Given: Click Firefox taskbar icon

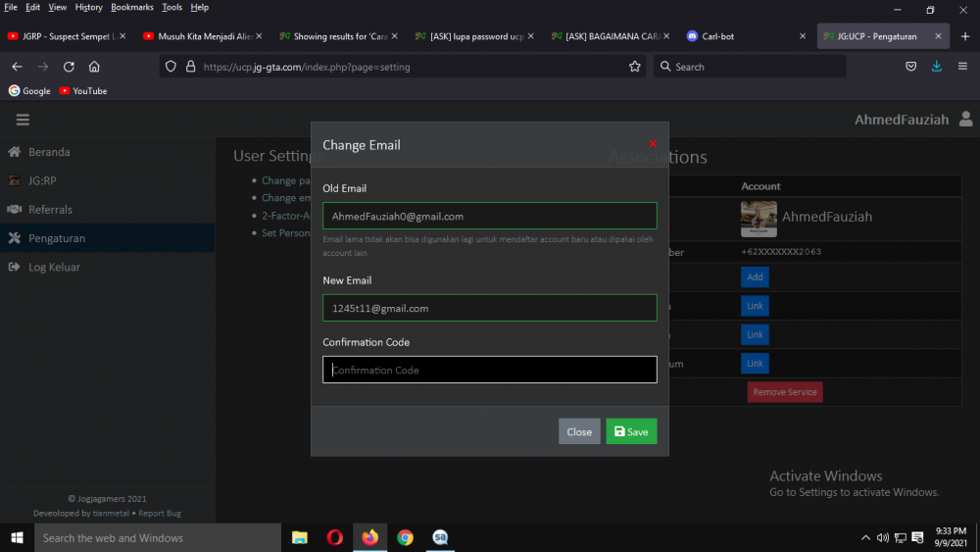Looking at the screenshot, I should click(x=370, y=537).
